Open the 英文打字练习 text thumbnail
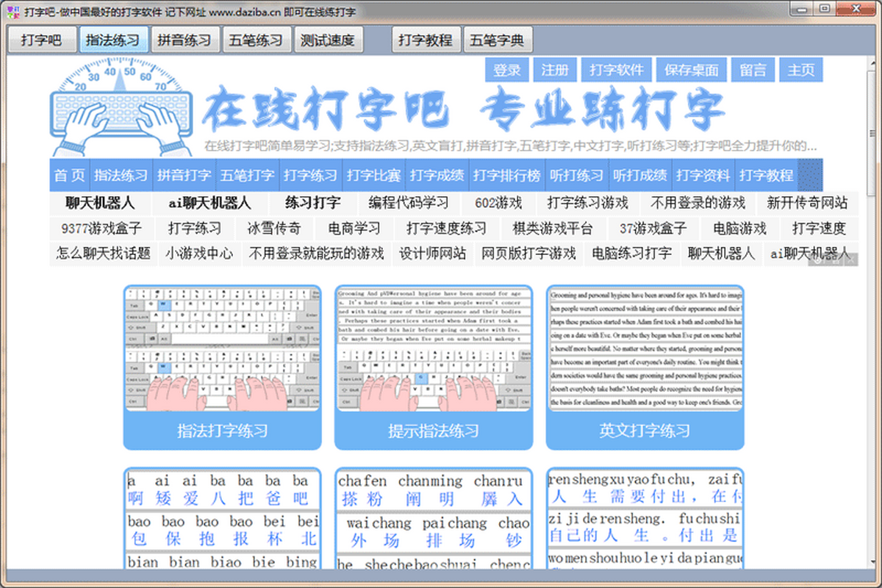The height and width of the screenshot is (588, 882). tap(645, 349)
